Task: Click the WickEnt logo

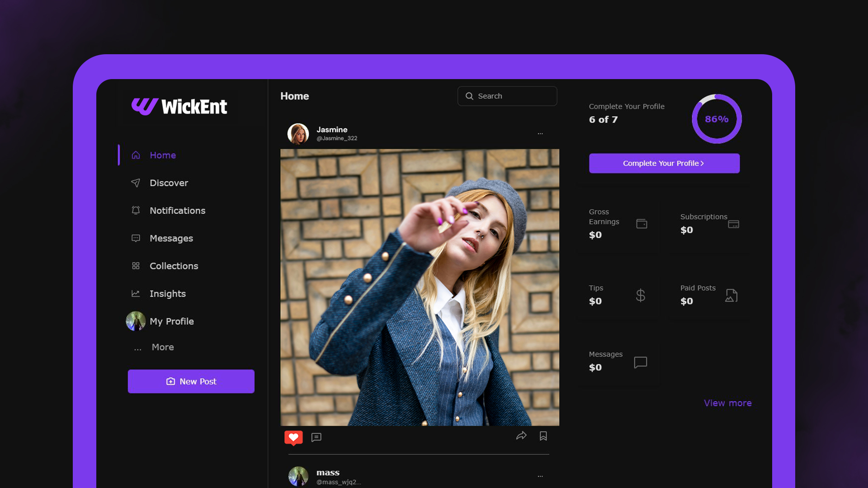Action: 179,107
